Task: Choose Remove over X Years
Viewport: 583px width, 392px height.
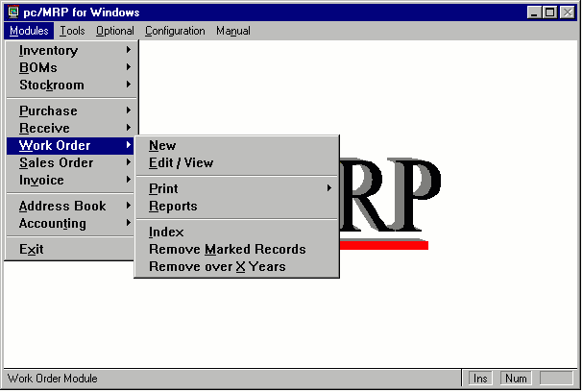Action: (x=237, y=266)
